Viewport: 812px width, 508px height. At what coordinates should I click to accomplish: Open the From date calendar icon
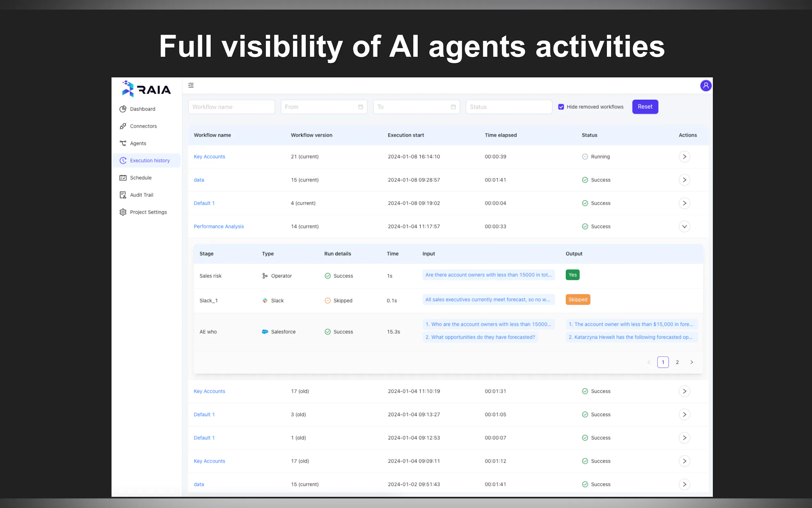(x=361, y=107)
